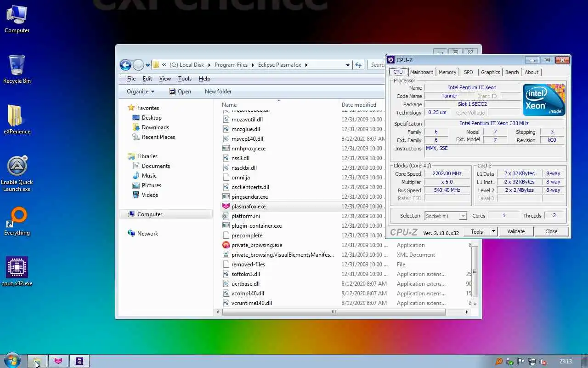Select plasmafox.exe file icon
Image resolution: width=588 pixels, height=368 pixels.
(226, 207)
